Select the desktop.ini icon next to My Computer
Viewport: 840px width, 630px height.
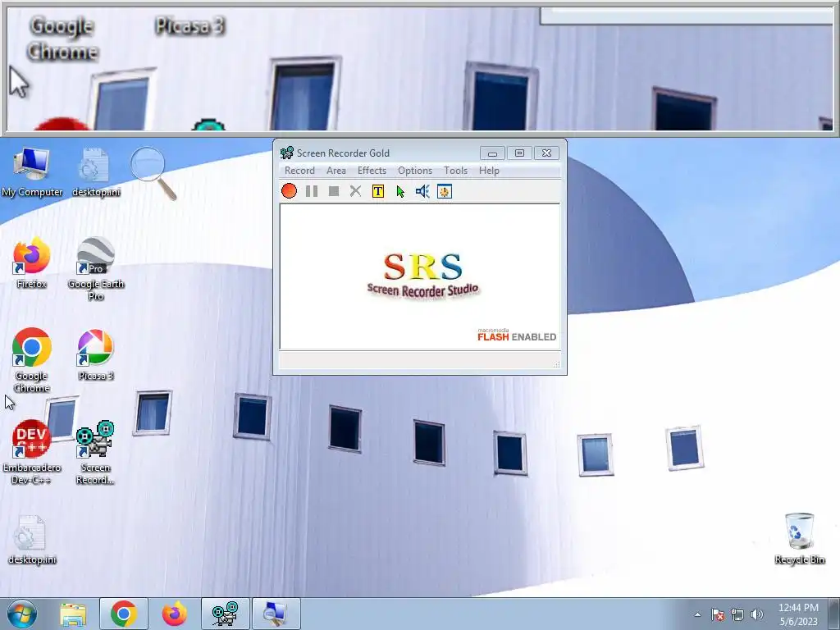point(96,172)
